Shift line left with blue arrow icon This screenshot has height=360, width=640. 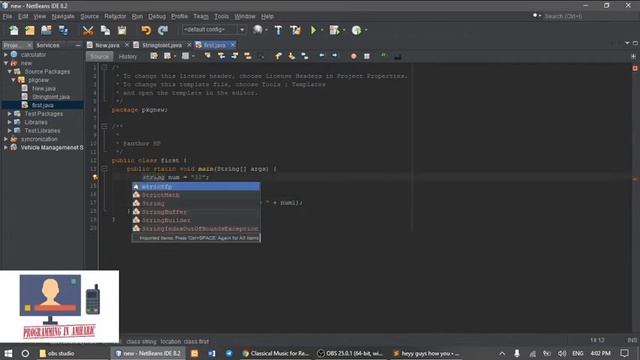click(322, 56)
